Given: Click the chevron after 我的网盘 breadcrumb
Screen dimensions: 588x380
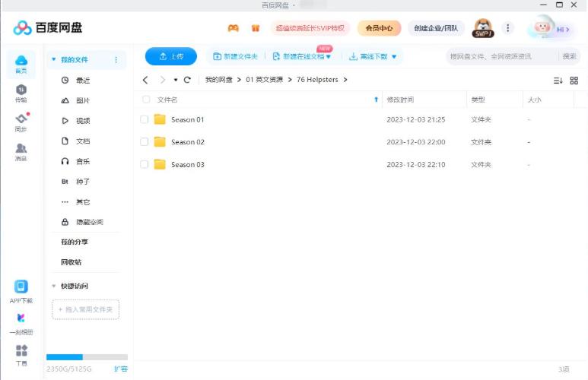Looking at the screenshot, I should 239,80.
